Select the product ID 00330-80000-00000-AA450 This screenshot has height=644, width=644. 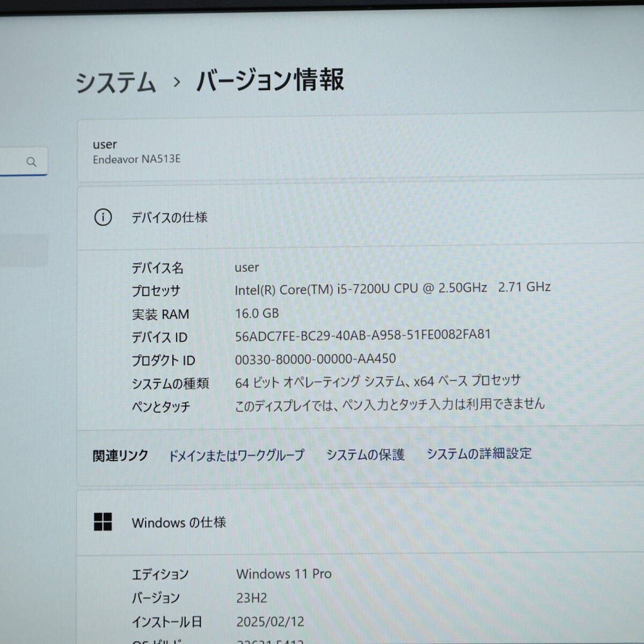[315, 359]
